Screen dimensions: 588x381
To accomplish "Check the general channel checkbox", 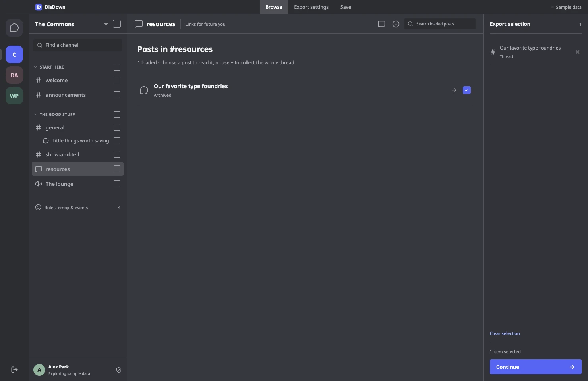I will tap(117, 127).
